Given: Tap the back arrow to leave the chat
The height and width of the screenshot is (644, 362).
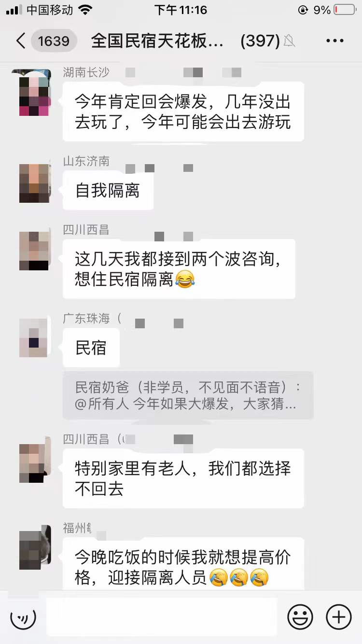Looking at the screenshot, I should pyautogui.click(x=20, y=41).
